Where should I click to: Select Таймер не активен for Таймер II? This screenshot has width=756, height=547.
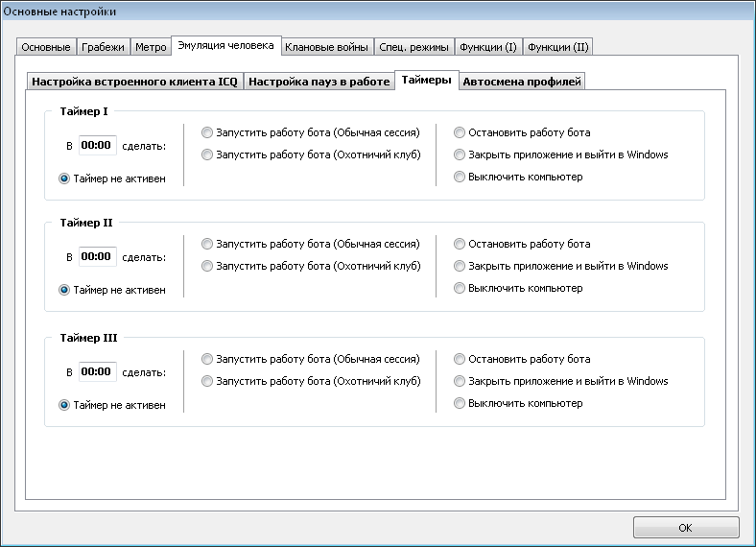pos(112,290)
